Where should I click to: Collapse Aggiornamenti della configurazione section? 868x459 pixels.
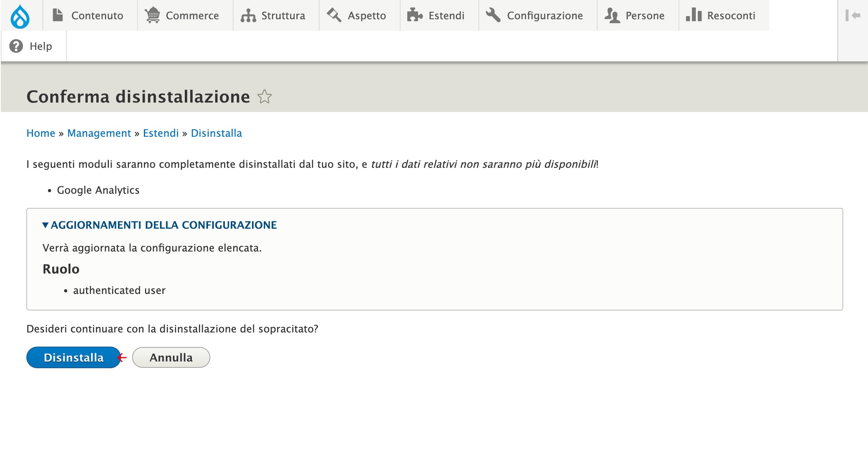click(160, 225)
